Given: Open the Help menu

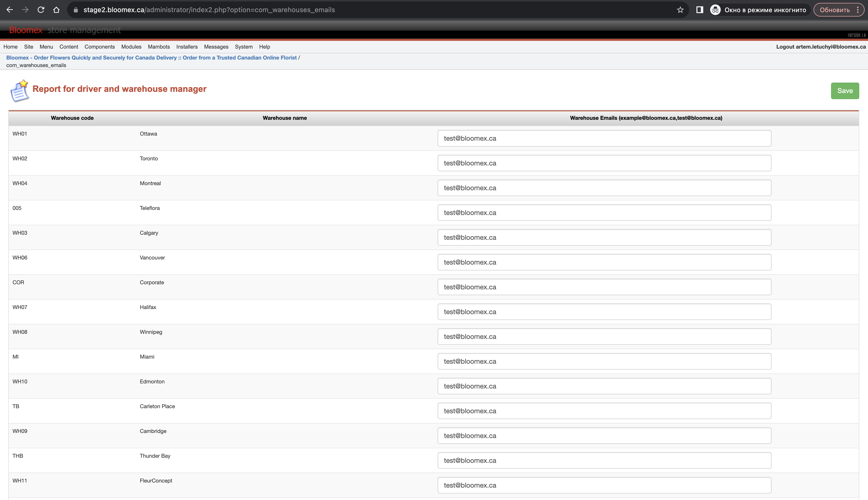Looking at the screenshot, I should 264,47.
